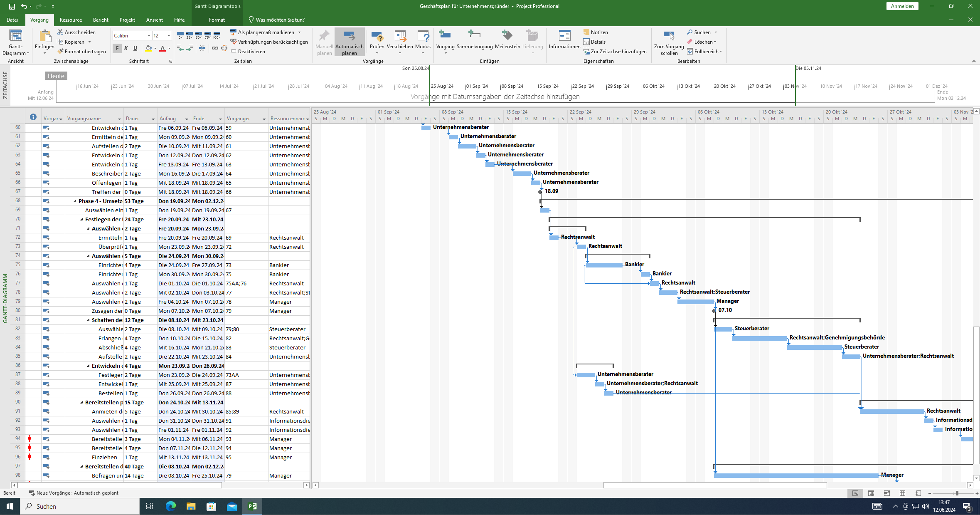Insert a Meilenstein from the ribbon
This screenshot has height=515, width=980.
click(507, 37)
